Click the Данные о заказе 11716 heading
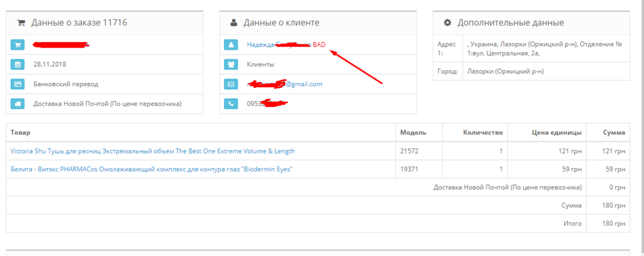644x256 pixels. 79,23
